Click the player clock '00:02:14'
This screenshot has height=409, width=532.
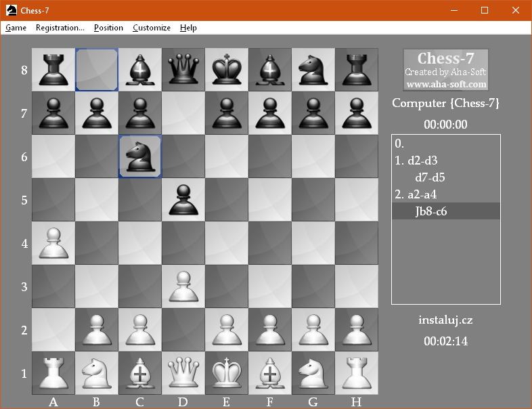(x=445, y=341)
